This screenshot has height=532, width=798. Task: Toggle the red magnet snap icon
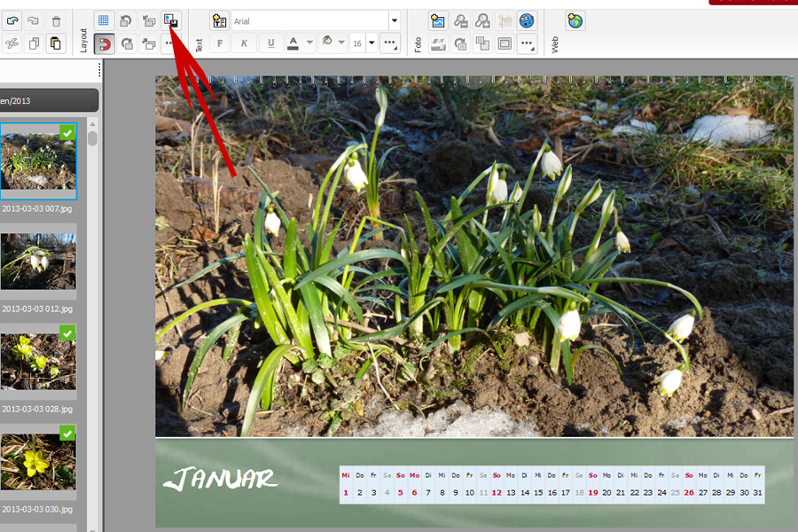105,43
